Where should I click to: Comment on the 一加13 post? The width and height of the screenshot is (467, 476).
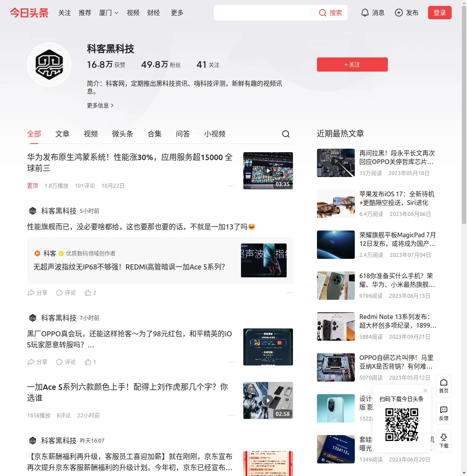66,293
